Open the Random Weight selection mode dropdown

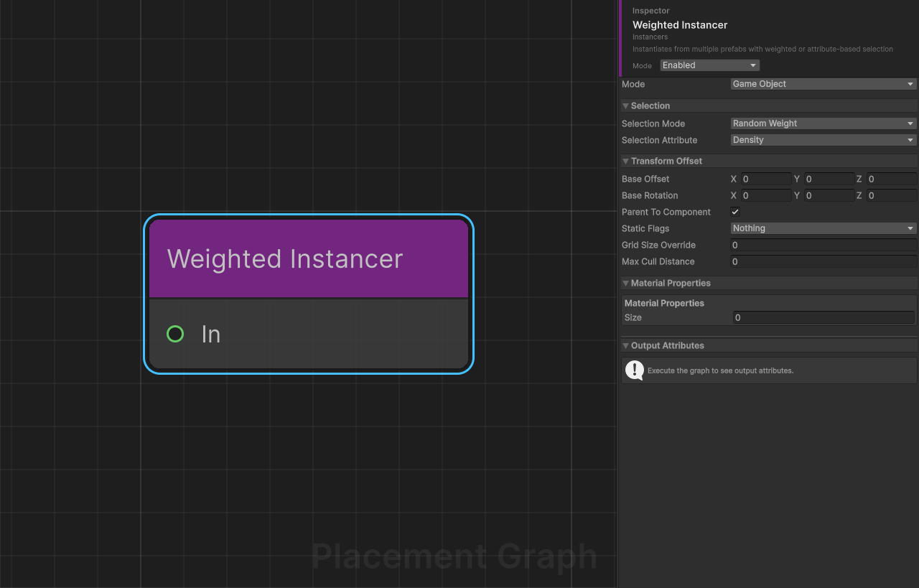click(x=824, y=123)
